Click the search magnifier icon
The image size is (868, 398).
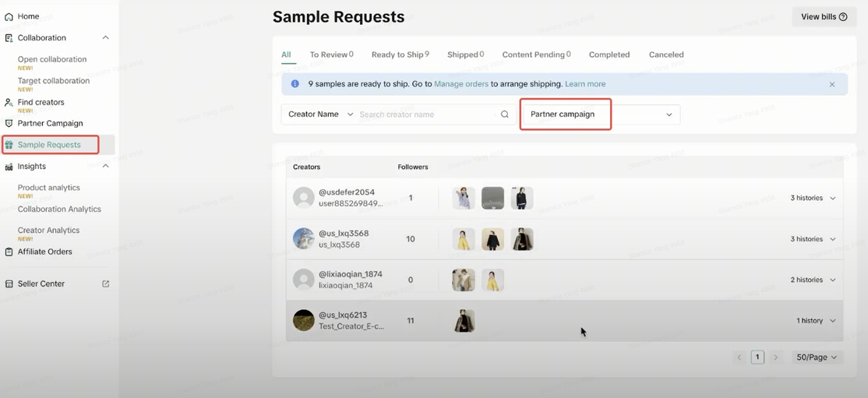[505, 114]
